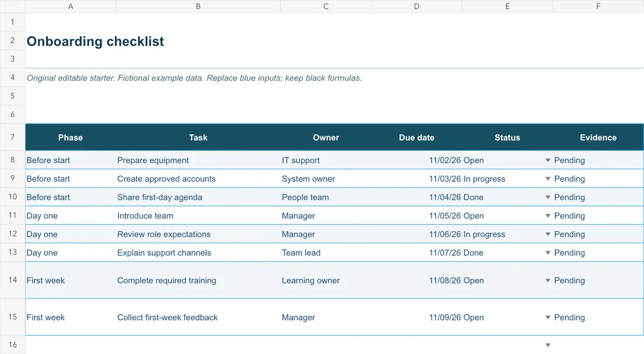
Task: Click row number 2 header
Action: click(12, 40)
